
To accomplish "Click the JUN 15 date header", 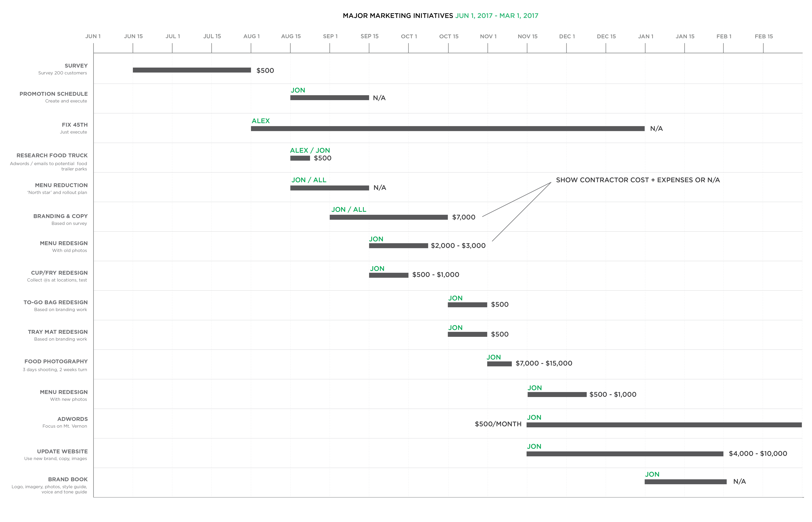I will pos(133,36).
